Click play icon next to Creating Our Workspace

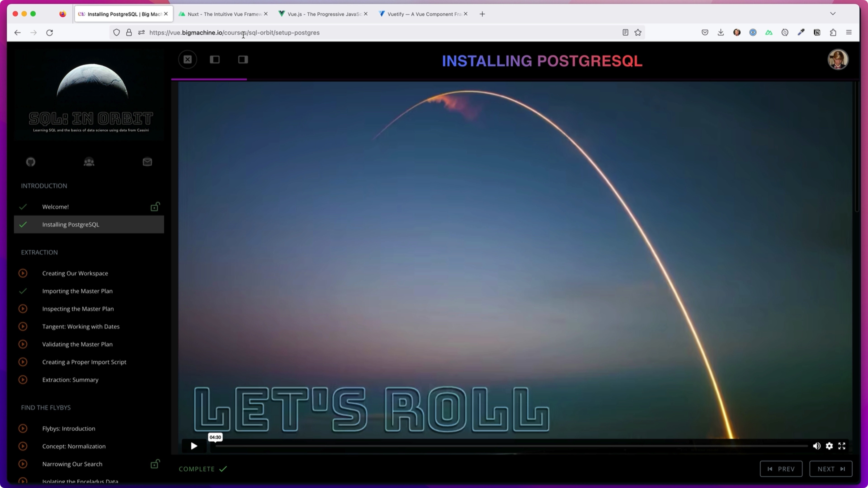tap(23, 273)
